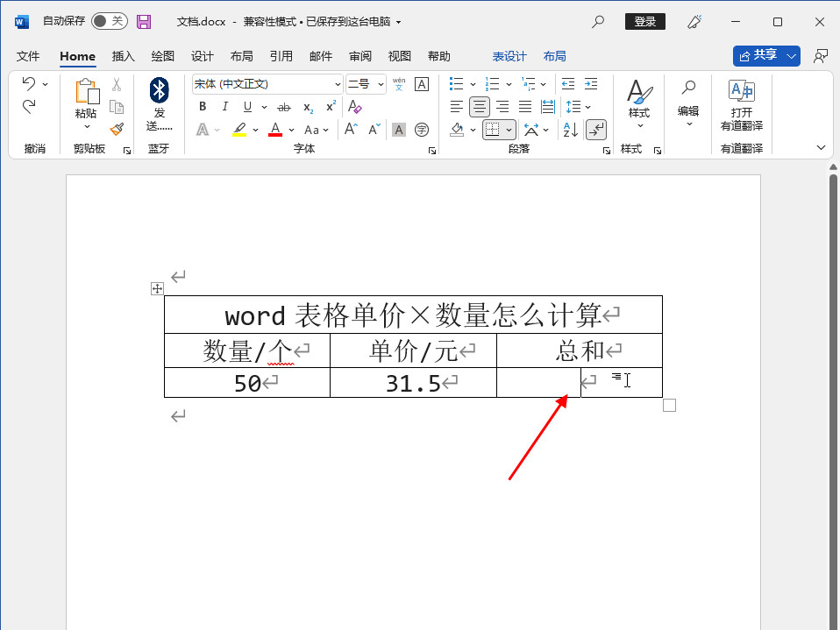
Task: Click the Bluetooth send icon
Action: pyautogui.click(x=159, y=90)
